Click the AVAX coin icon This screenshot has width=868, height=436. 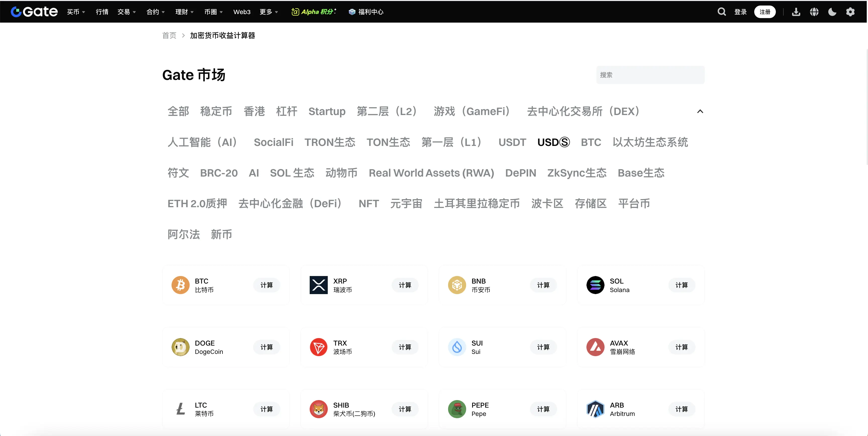point(595,347)
